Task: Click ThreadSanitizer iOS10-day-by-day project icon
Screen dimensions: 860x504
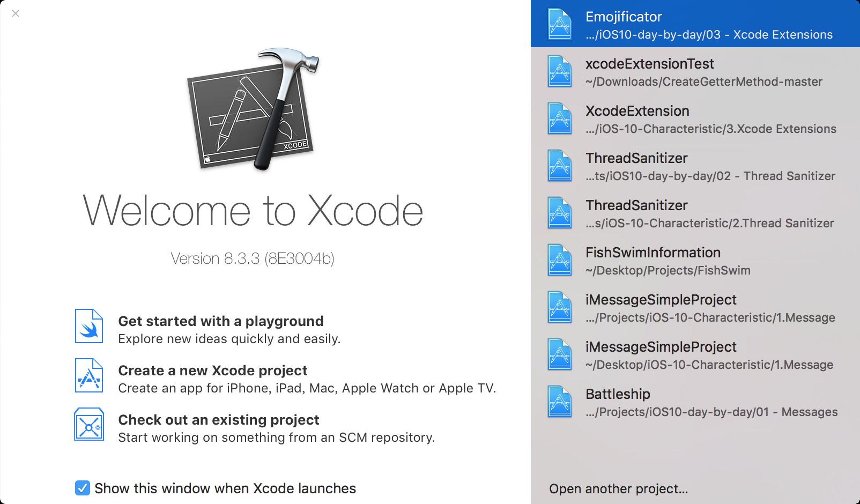Action: tap(560, 166)
